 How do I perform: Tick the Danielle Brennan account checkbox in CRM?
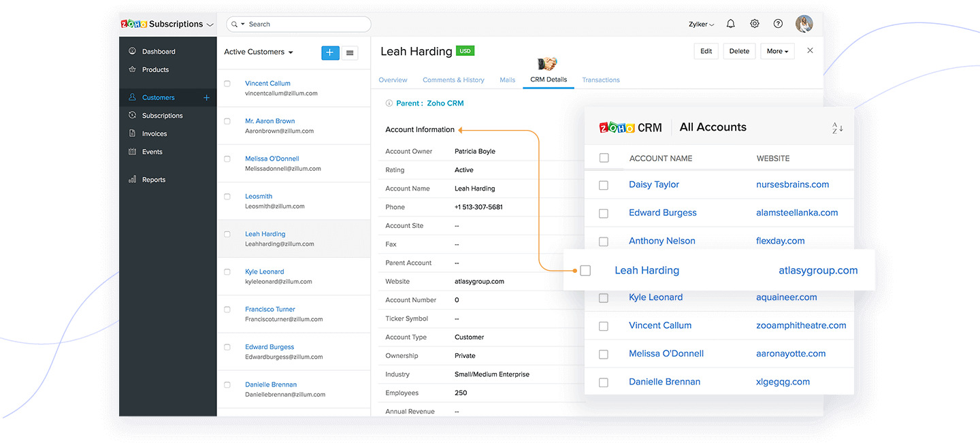pyautogui.click(x=604, y=382)
